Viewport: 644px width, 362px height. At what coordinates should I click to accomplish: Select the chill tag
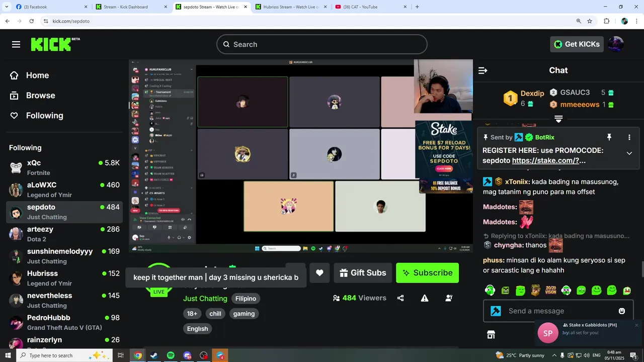215,314
